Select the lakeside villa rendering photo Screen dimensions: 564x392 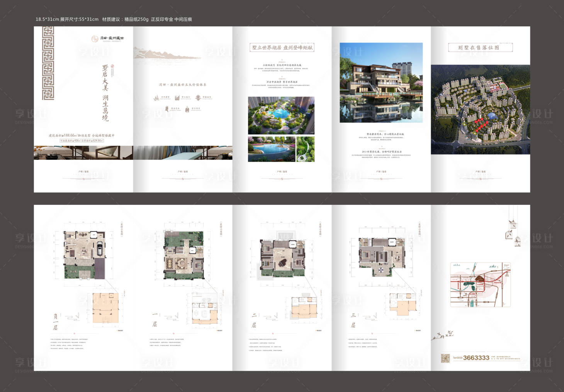point(381,83)
